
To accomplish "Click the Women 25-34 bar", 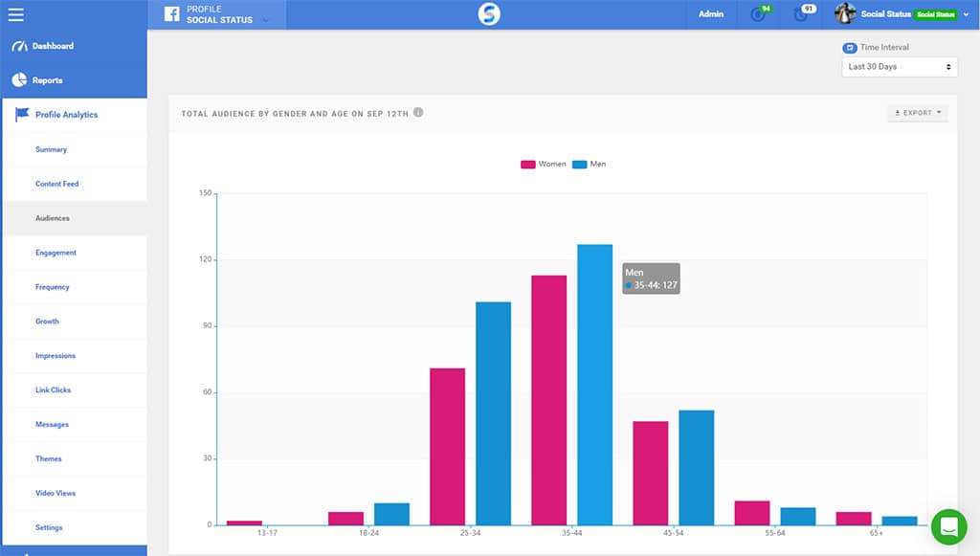I will click(448, 447).
